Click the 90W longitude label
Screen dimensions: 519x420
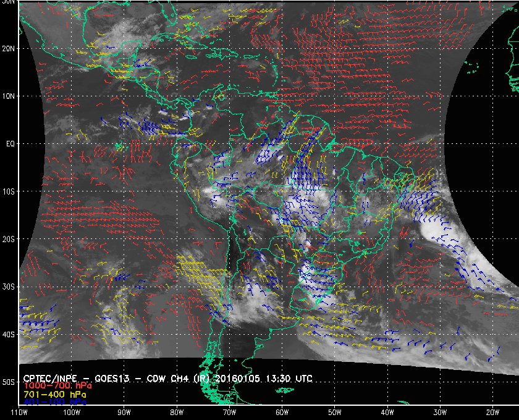124,413
